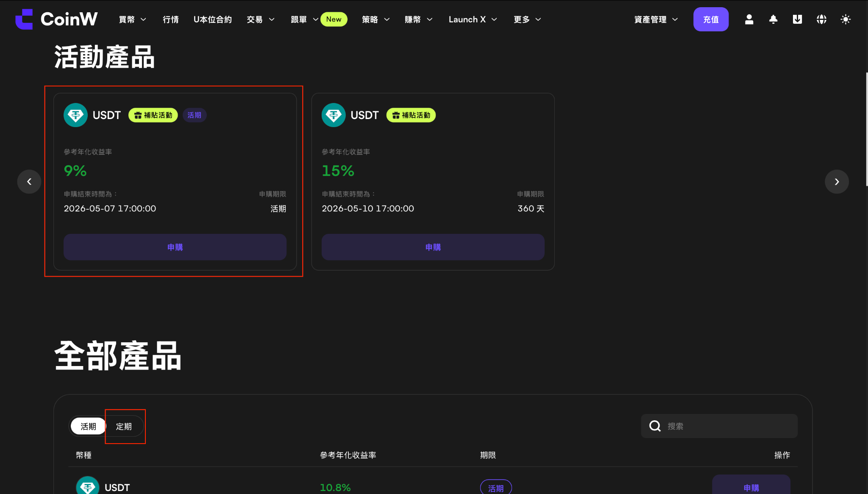Click the 2026-05-10 17:00:00 end time
The height and width of the screenshot is (494, 868).
pos(368,208)
